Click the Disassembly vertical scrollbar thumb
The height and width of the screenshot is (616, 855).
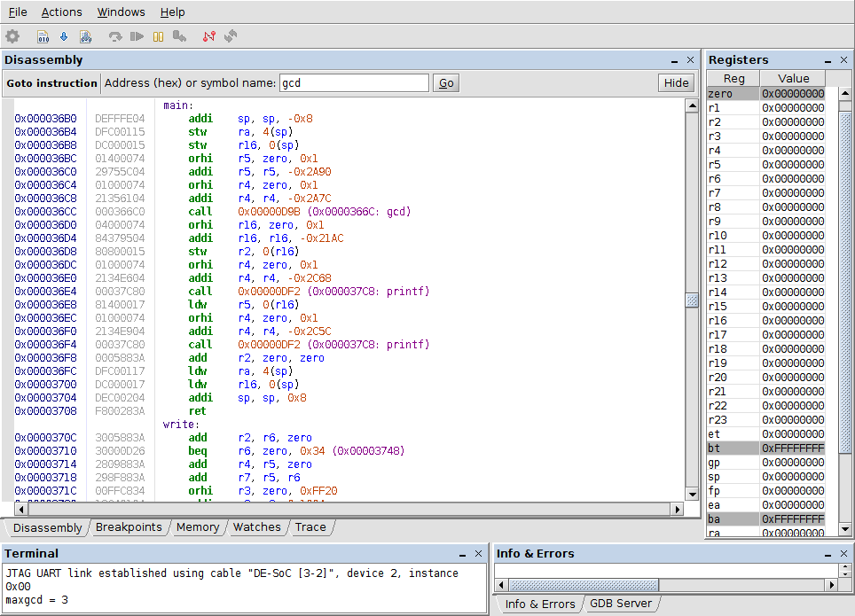click(x=692, y=300)
